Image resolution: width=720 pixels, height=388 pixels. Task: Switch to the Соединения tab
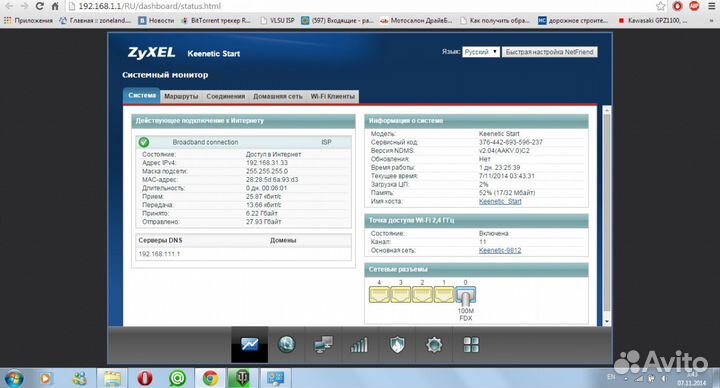point(225,96)
